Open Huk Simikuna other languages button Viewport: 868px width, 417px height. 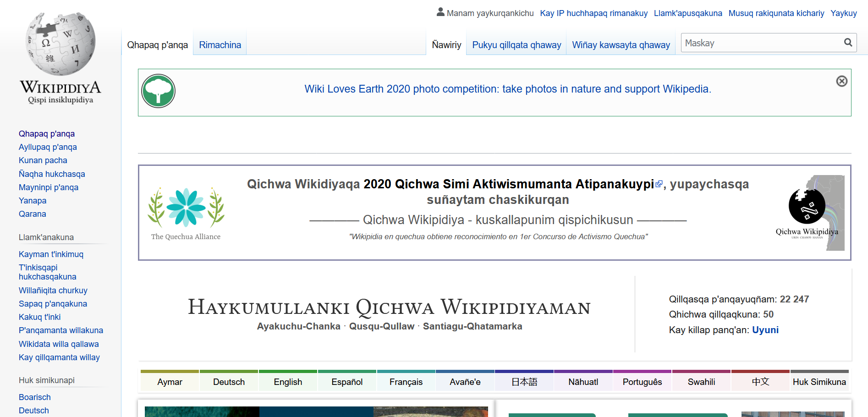[x=819, y=381]
